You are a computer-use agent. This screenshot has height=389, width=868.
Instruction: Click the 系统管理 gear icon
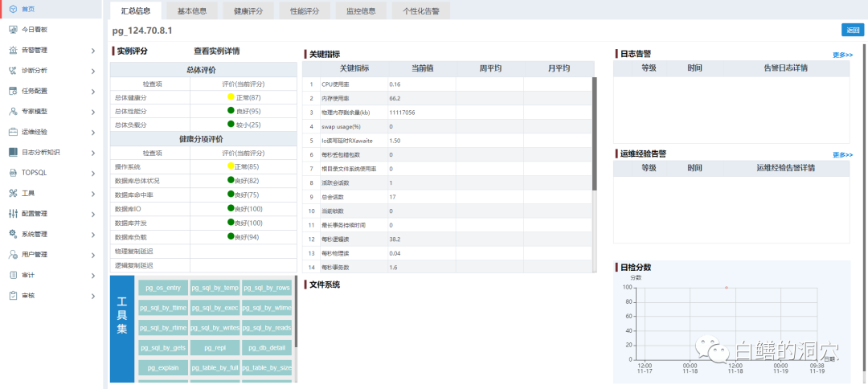(x=13, y=234)
